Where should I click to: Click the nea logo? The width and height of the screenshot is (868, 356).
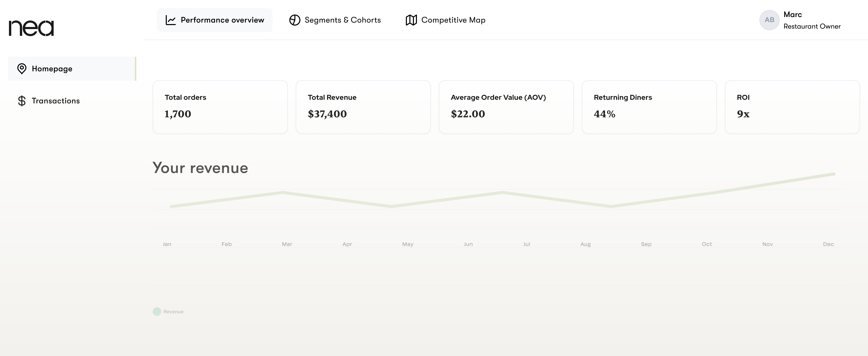(x=31, y=28)
